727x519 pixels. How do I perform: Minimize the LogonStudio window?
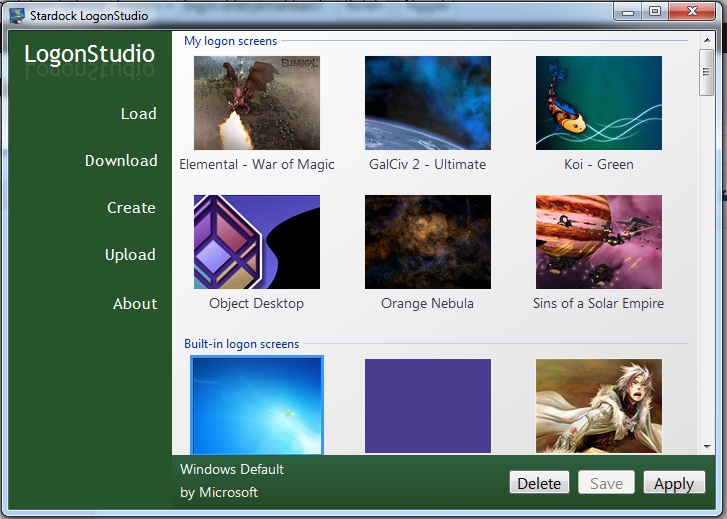point(628,12)
